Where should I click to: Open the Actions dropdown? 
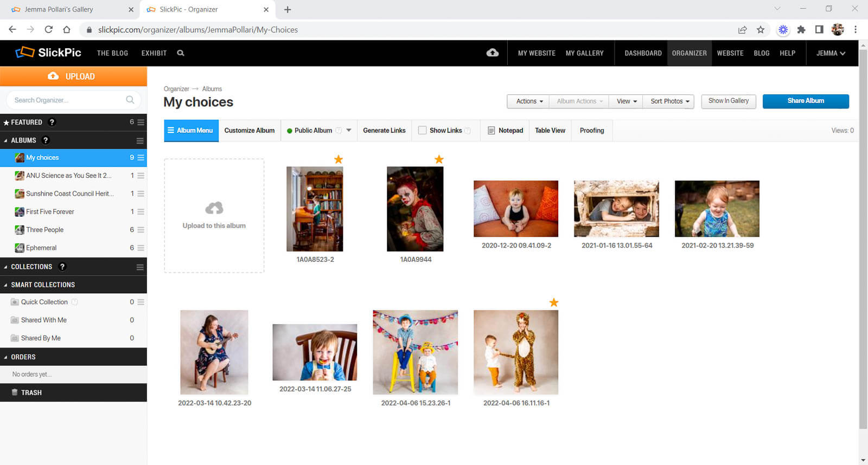click(x=529, y=101)
